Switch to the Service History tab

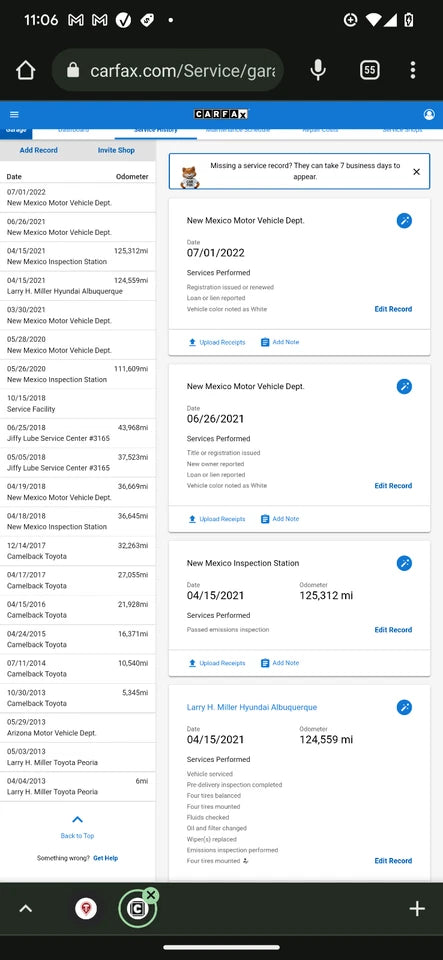(155, 130)
